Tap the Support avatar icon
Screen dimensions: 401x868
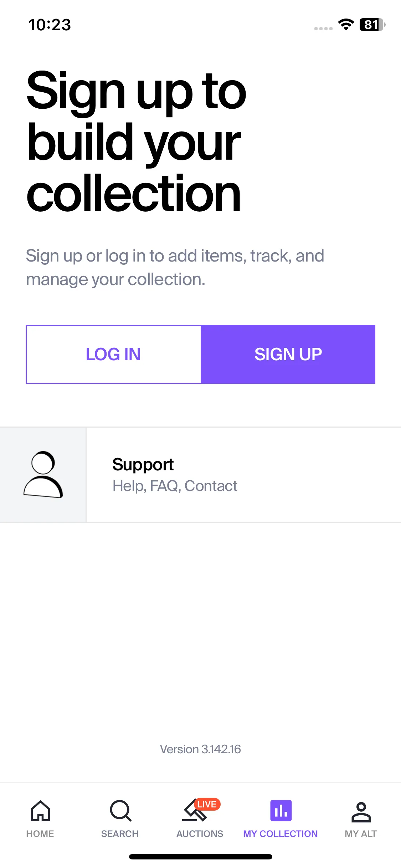[43, 475]
